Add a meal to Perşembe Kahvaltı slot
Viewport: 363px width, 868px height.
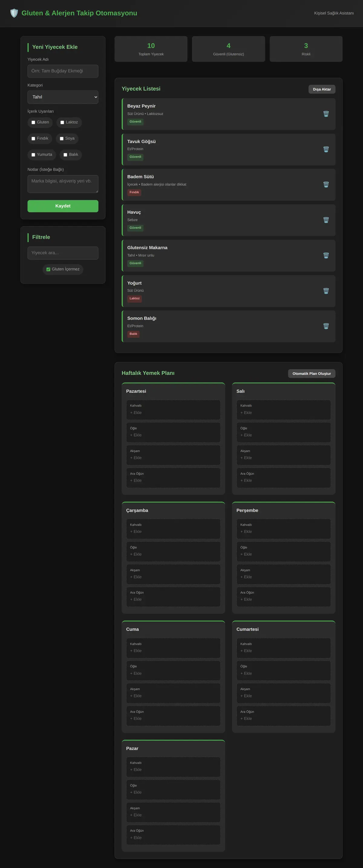pos(283,529)
